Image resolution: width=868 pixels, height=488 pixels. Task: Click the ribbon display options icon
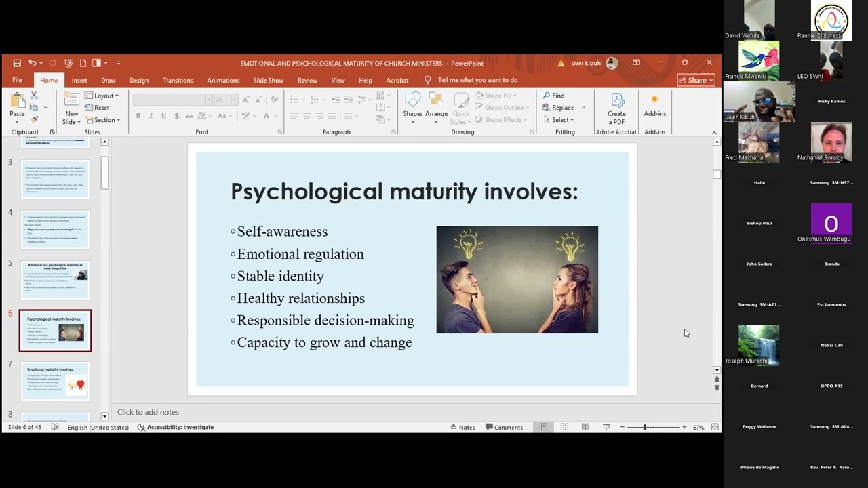(x=636, y=63)
